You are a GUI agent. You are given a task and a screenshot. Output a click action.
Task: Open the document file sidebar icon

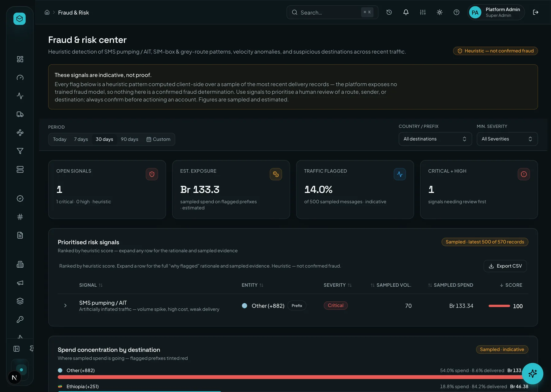[20, 235]
